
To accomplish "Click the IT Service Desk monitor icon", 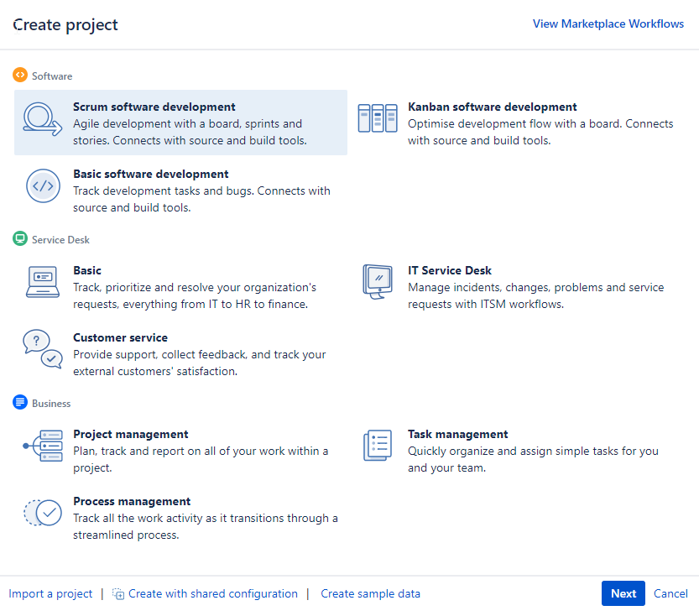I will (x=378, y=280).
